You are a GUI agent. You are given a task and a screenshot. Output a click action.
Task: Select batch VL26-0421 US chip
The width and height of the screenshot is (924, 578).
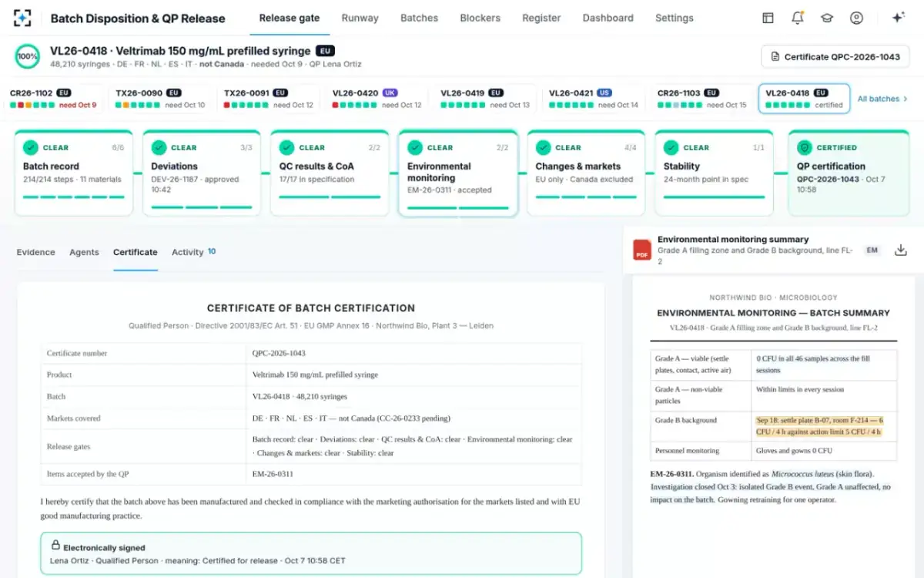click(x=594, y=99)
